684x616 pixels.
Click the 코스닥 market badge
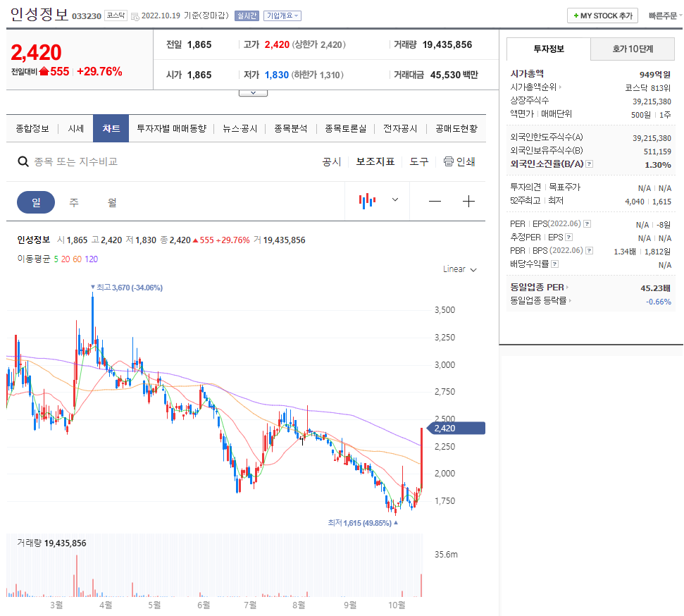(116, 16)
